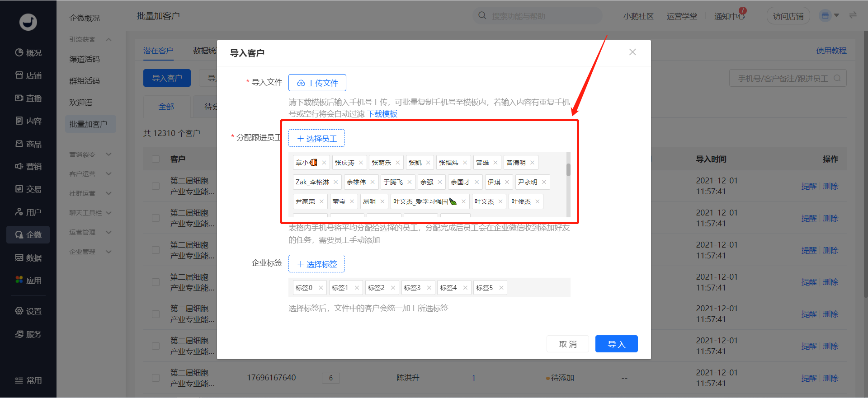Click the search magnifier in header
868x398 pixels.
tap(482, 16)
